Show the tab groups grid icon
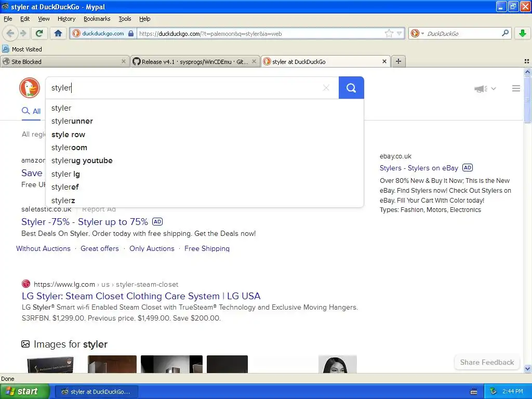 point(527,61)
